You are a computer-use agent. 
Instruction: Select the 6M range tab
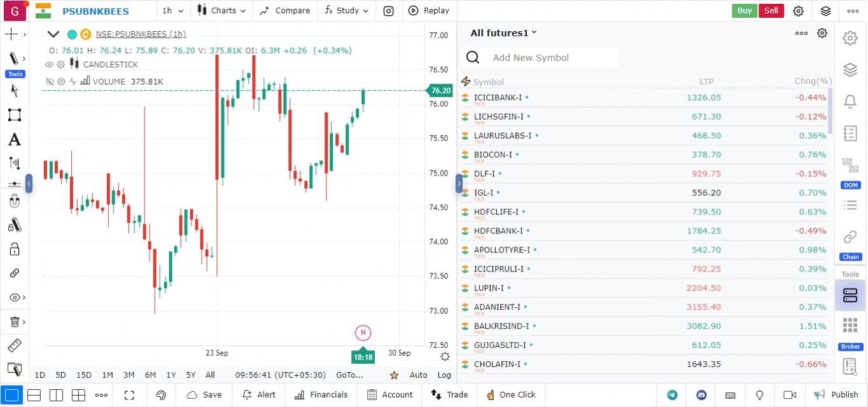coord(150,375)
